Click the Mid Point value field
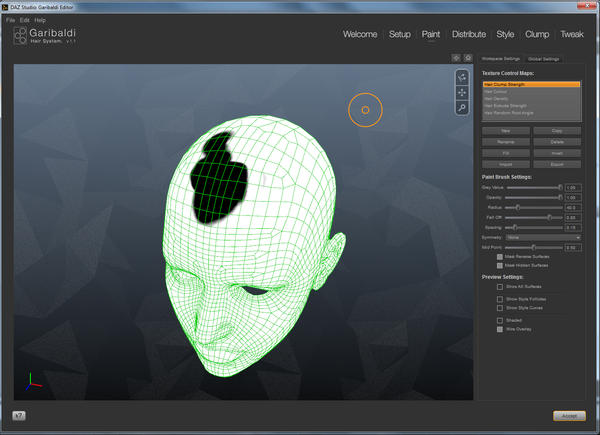The width and height of the screenshot is (600, 435). tap(573, 248)
